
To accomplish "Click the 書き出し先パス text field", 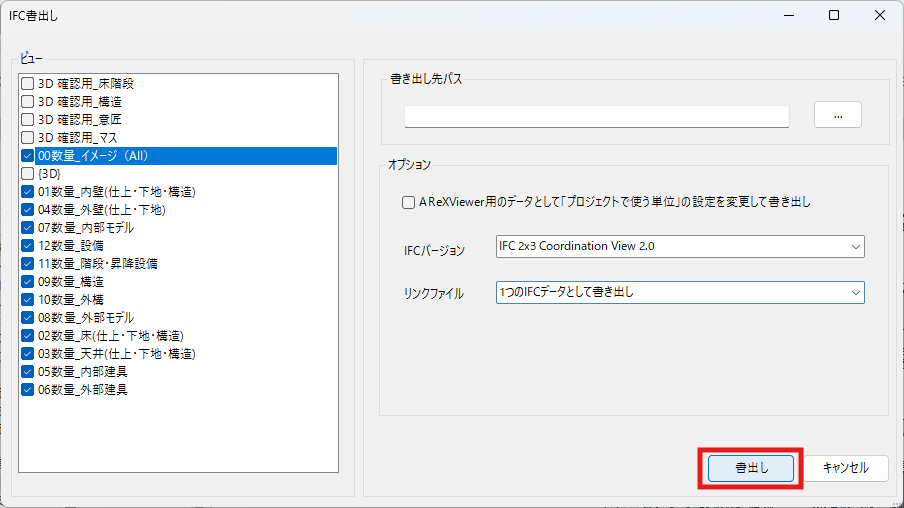I will [596, 116].
